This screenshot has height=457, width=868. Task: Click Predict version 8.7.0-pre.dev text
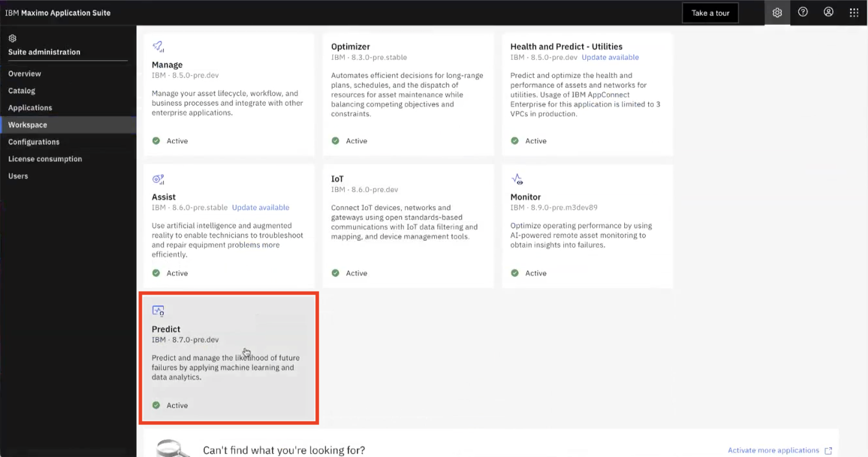pyautogui.click(x=185, y=340)
